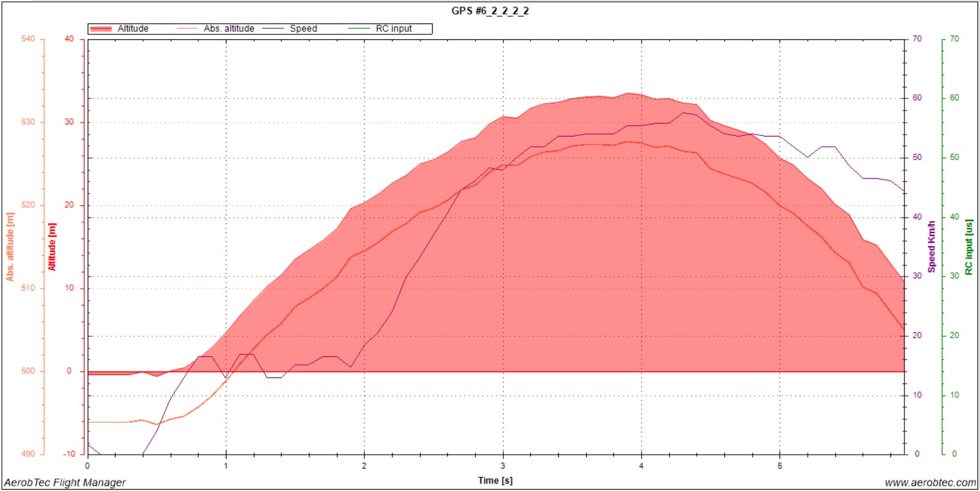The width and height of the screenshot is (980, 491).
Task: Select the 'Altitude' legend label
Action: click(133, 28)
